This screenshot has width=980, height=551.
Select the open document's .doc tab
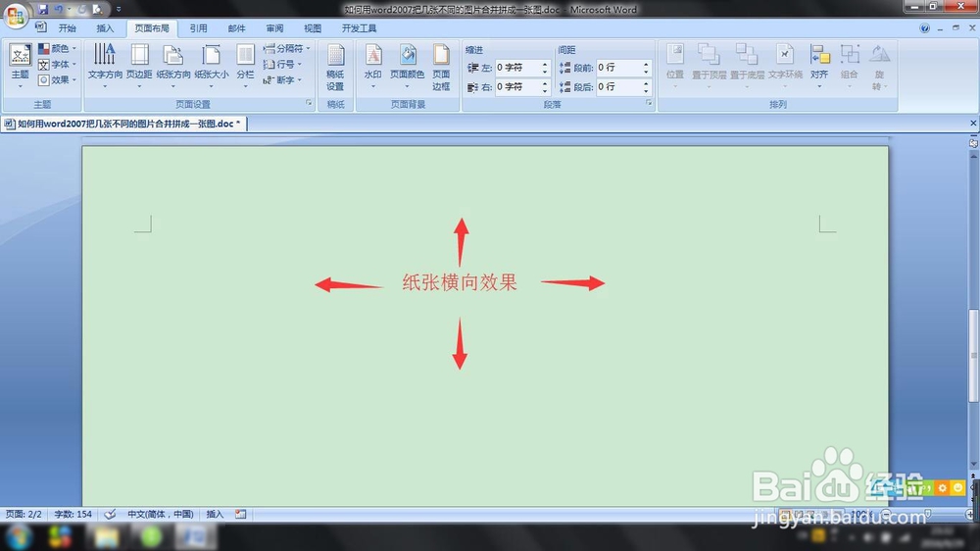124,124
